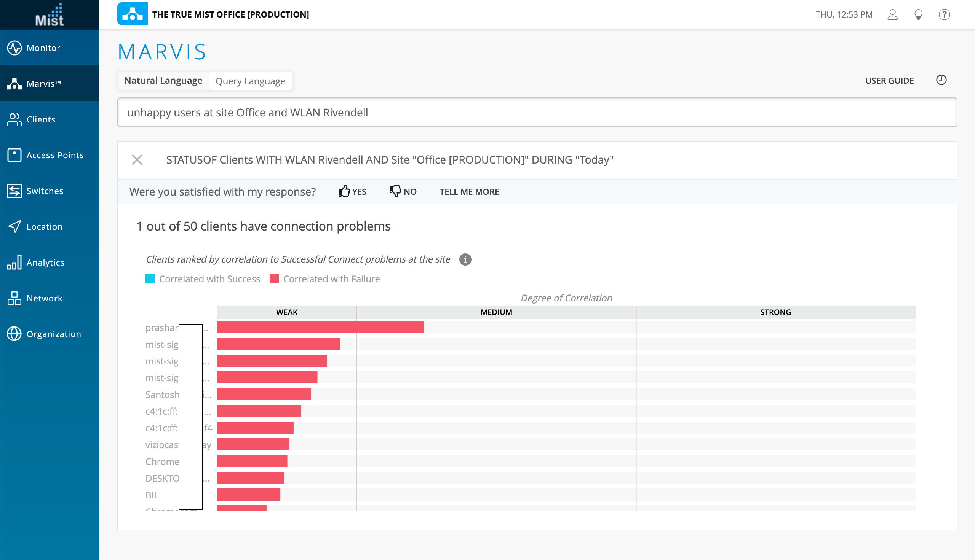Switch to Query Language tab
The image size is (975, 560).
250,81
